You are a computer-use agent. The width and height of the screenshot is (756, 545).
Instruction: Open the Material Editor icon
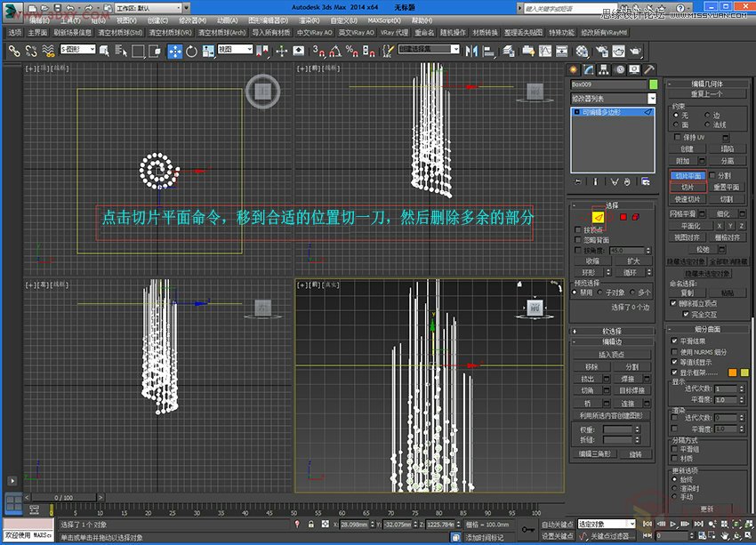point(582,51)
